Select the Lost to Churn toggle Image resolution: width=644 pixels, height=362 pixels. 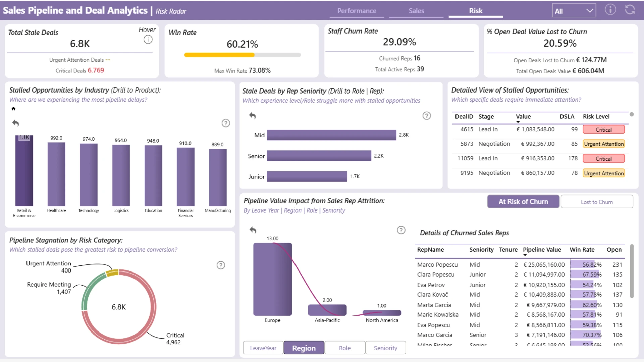click(x=597, y=202)
